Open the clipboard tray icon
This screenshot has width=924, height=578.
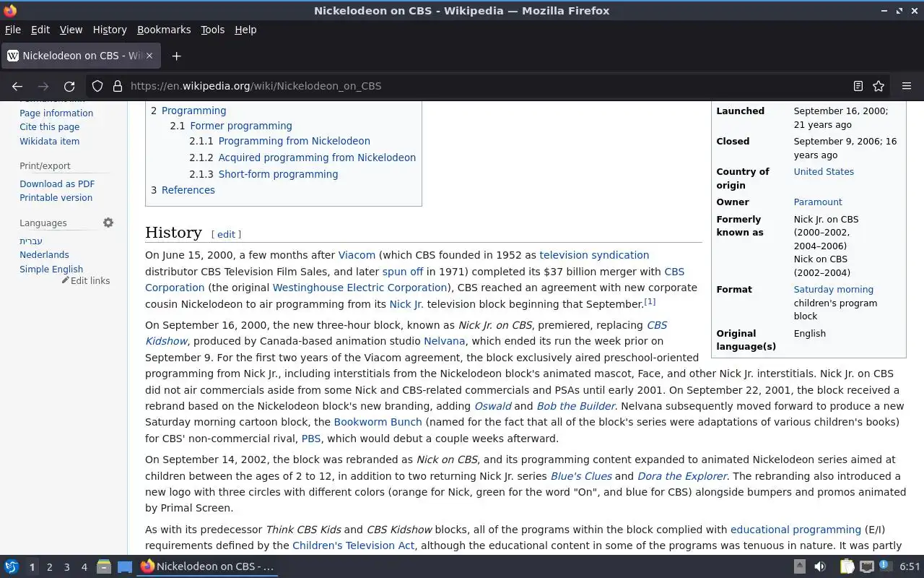coord(847,566)
